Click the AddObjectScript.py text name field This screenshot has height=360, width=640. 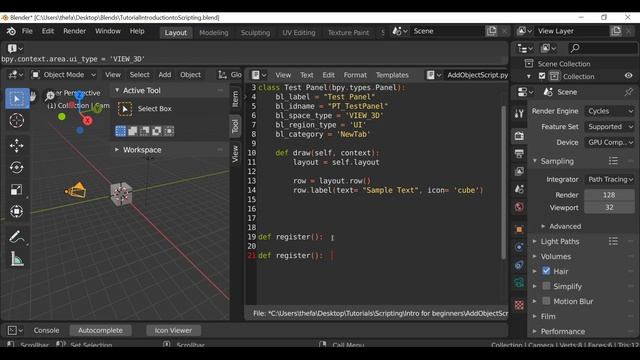tap(477, 75)
